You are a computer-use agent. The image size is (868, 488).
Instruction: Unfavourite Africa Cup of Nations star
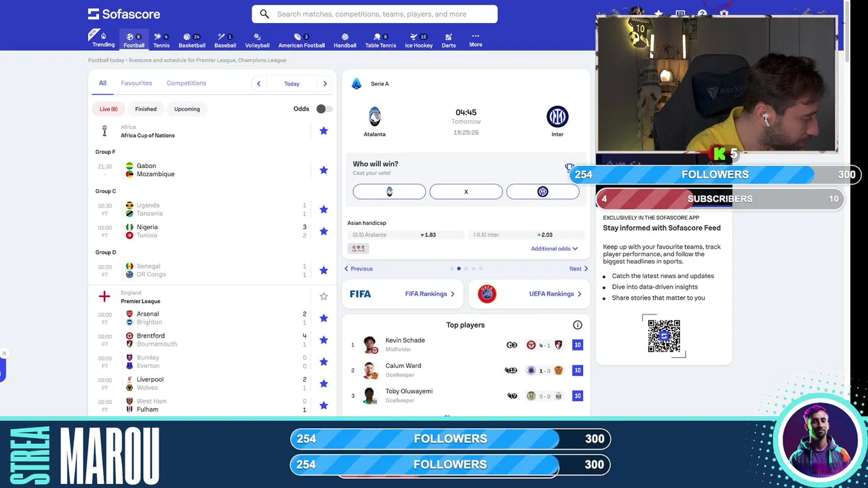click(x=323, y=131)
